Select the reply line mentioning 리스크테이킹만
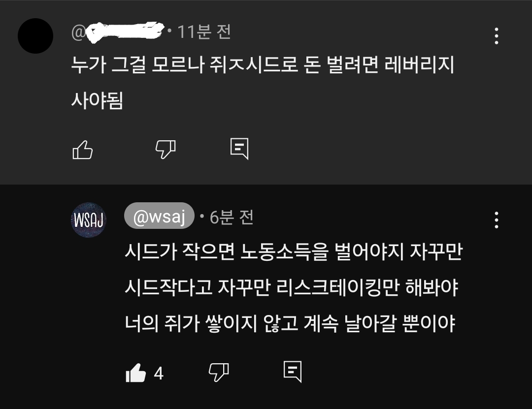 (x=292, y=287)
